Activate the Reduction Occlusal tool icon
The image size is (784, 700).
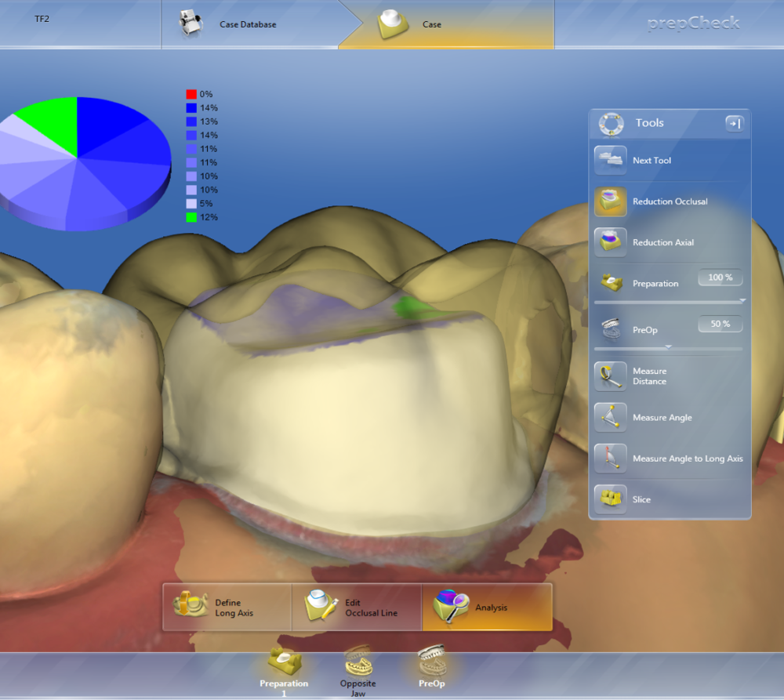[x=610, y=201]
